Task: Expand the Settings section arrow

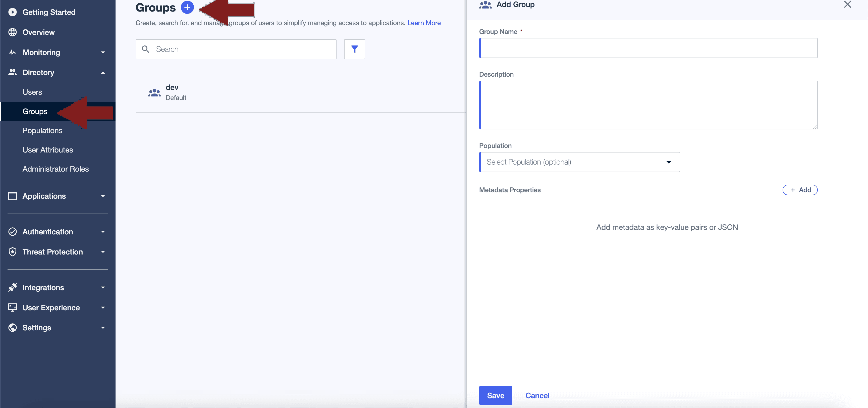Action: 103,328
